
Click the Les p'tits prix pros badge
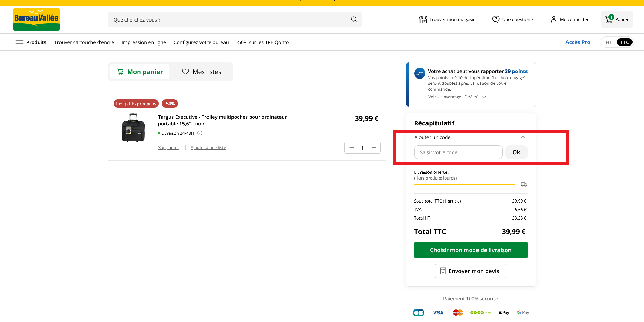(136, 104)
